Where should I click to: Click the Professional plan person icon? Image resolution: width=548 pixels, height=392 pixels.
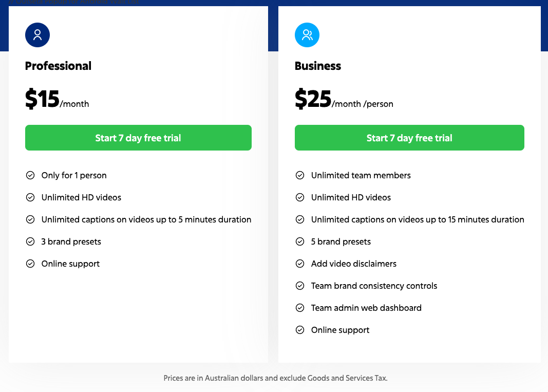click(x=37, y=35)
